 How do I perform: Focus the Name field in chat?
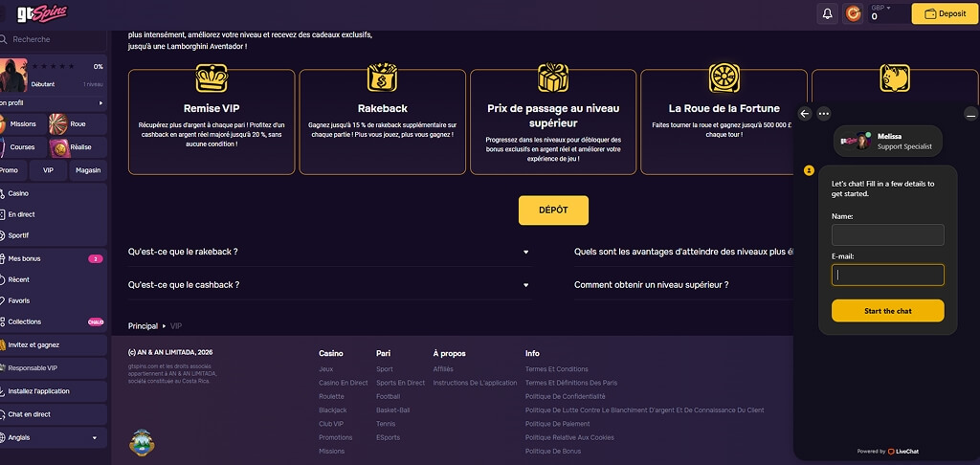pos(887,235)
